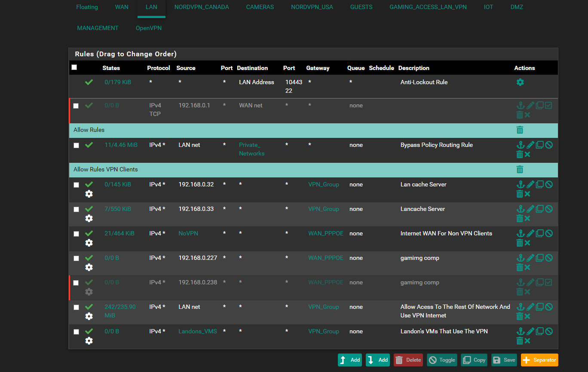Viewport: 588px width, 372px height.
Task: Open the GAMING_ACCESS_LAN_VPN tab
Action: pos(428,7)
